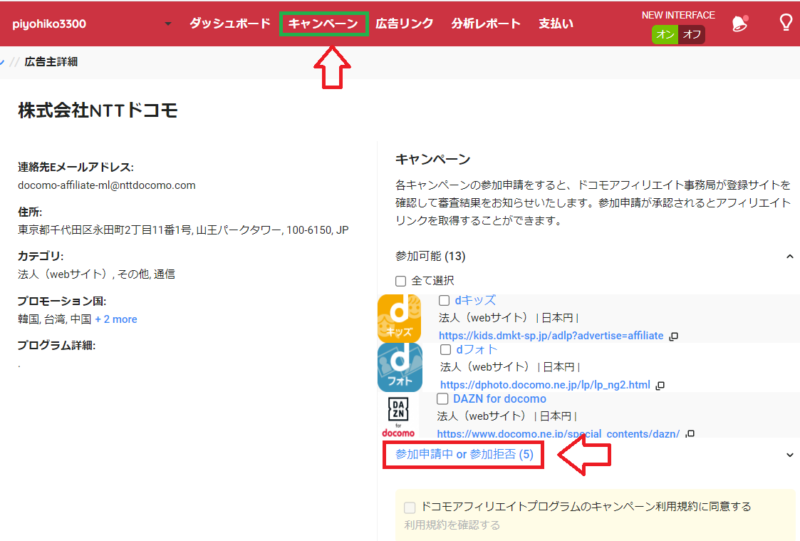Screen dimensions: 800x541
Task: Expand the 参加申請中 or 参加拒否 chevron
Action: (x=789, y=455)
